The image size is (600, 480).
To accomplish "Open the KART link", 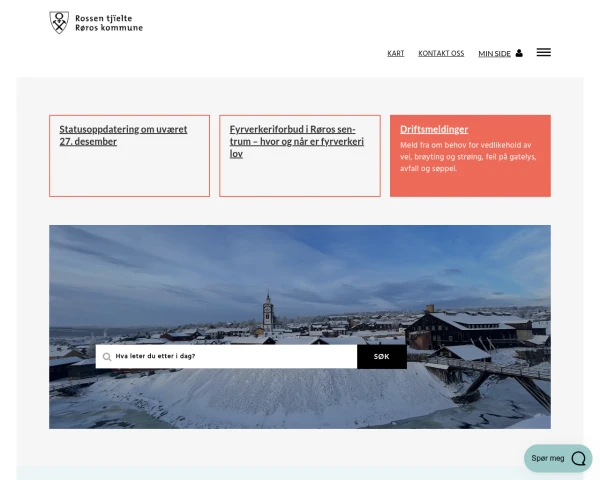I will click(395, 54).
